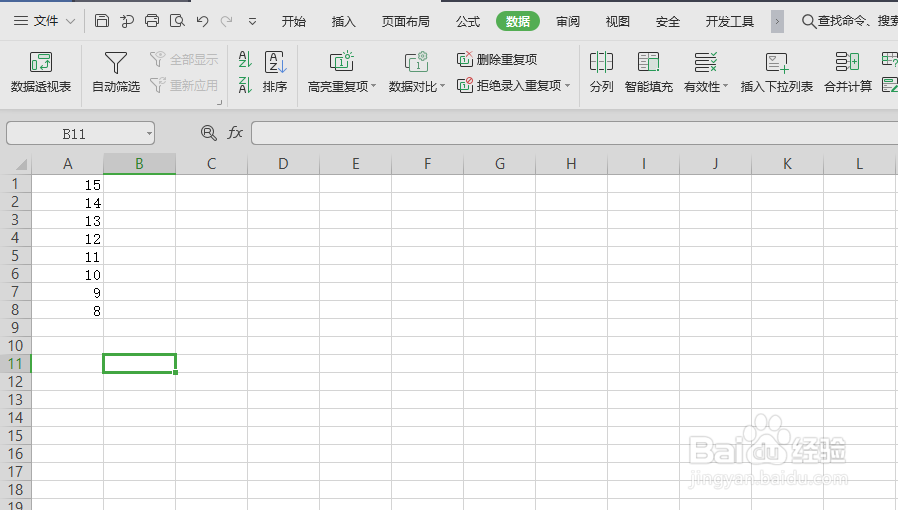Select cell containing 15
898x510 pixels.
click(68, 184)
